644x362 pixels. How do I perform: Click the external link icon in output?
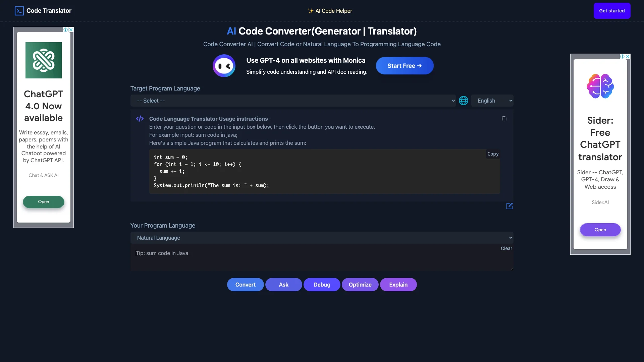point(509,206)
